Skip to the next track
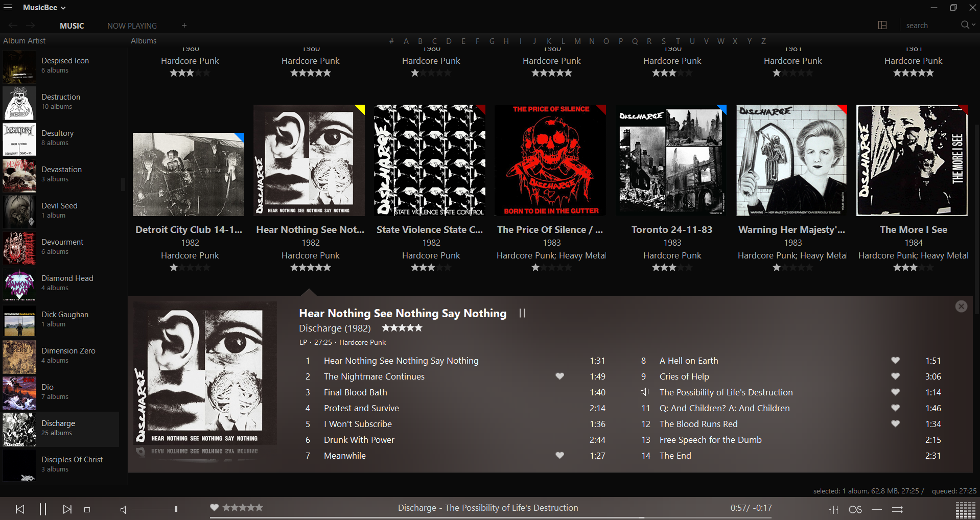The height and width of the screenshot is (520, 980). [67, 509]
